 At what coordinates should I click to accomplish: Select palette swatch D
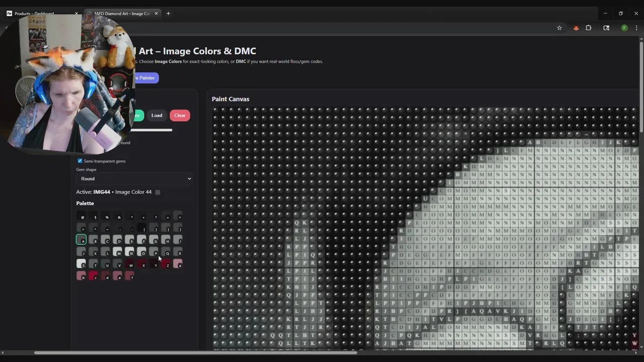(117, 239)
